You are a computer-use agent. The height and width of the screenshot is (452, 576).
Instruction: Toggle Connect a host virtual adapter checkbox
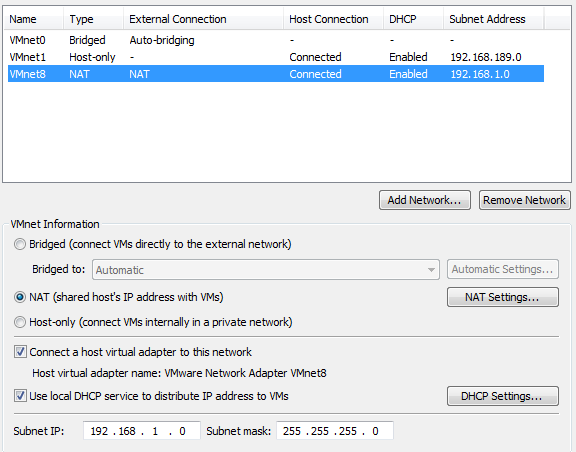pyautogui.click(x=20, y=352)
